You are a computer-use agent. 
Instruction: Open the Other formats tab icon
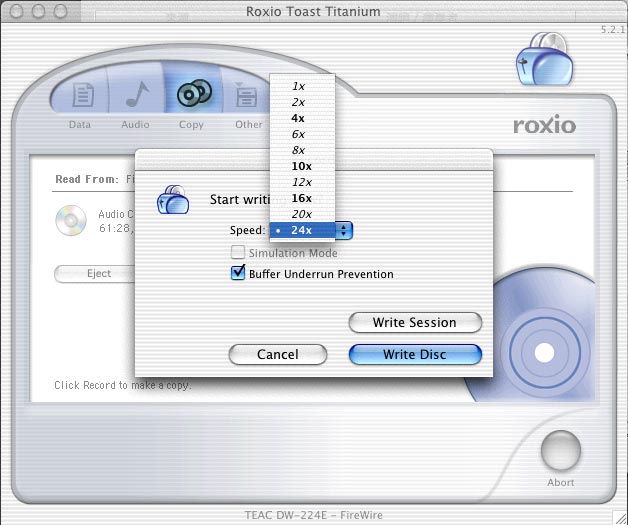[x=246, y=95]
